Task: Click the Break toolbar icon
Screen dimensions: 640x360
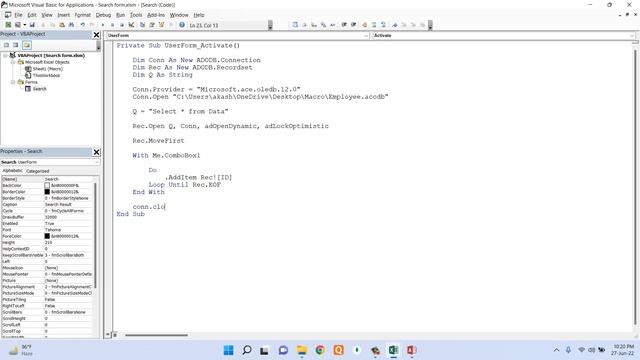Action: [x=112, y=25]
